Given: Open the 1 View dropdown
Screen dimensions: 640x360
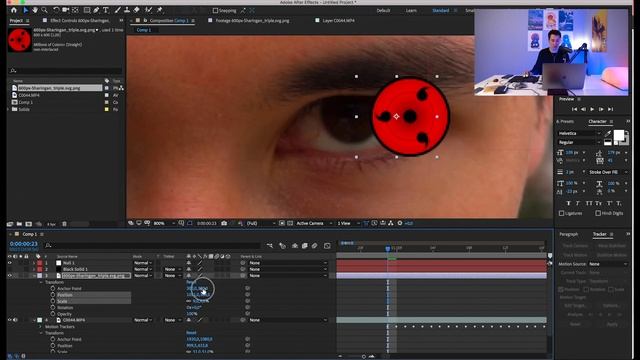Looking at the screenshot, I should pyautogui.click(x=349, y=224).
